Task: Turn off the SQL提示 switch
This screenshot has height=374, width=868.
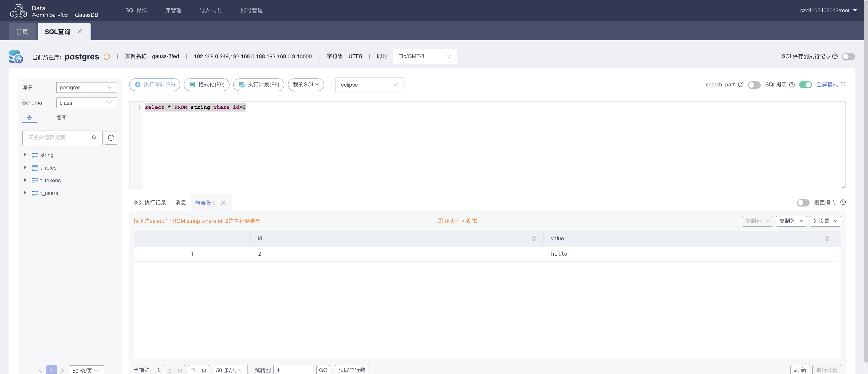Action: 805,85
